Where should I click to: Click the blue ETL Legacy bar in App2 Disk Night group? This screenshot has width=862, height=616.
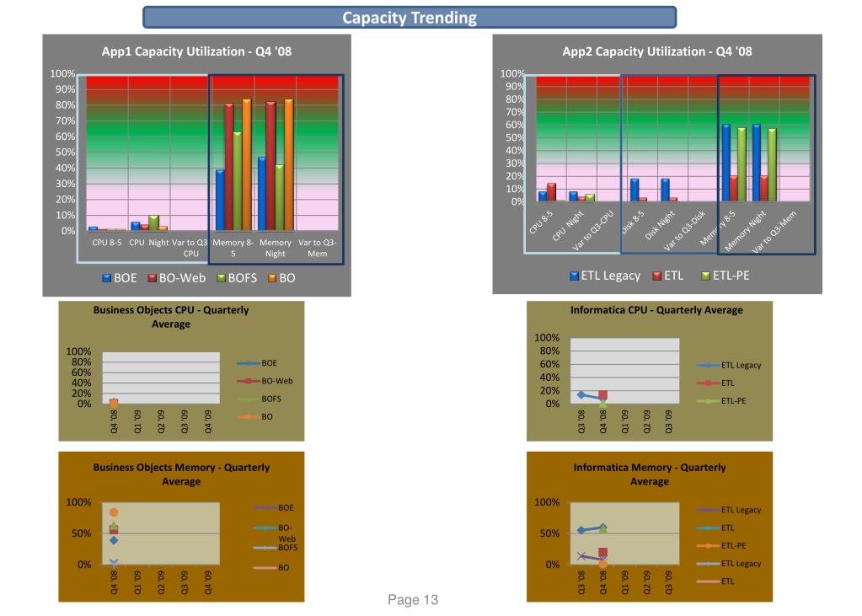click(665, 190)
